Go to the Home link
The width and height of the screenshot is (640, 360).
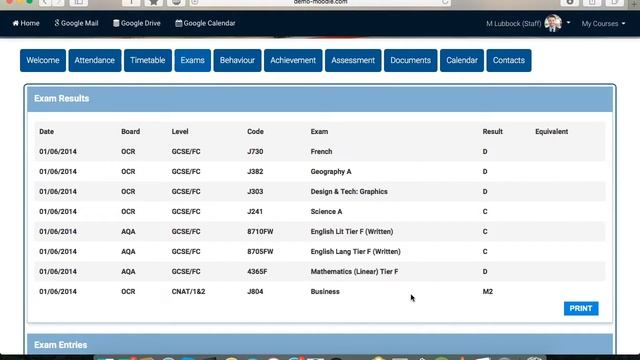click(26, 23)
